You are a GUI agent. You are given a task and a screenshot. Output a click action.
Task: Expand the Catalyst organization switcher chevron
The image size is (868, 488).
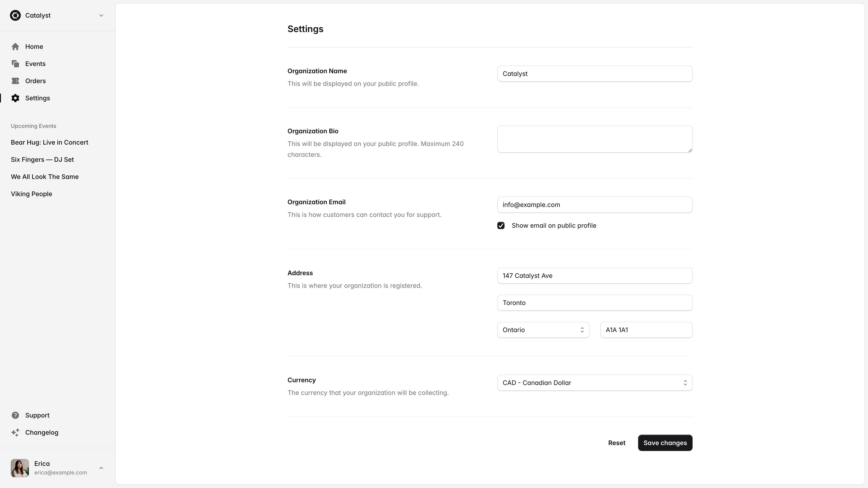[x=101, y=16]
